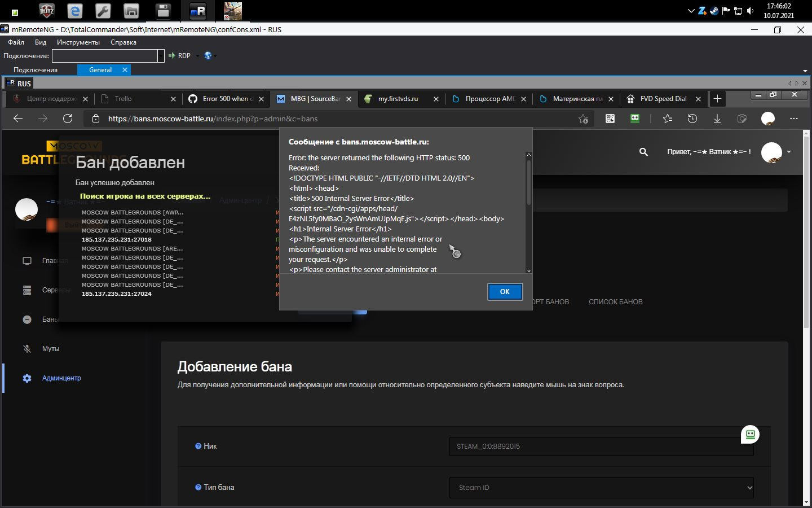Open browser History
Viewport: 812px width, 508px height.
(x=692, y=119)
